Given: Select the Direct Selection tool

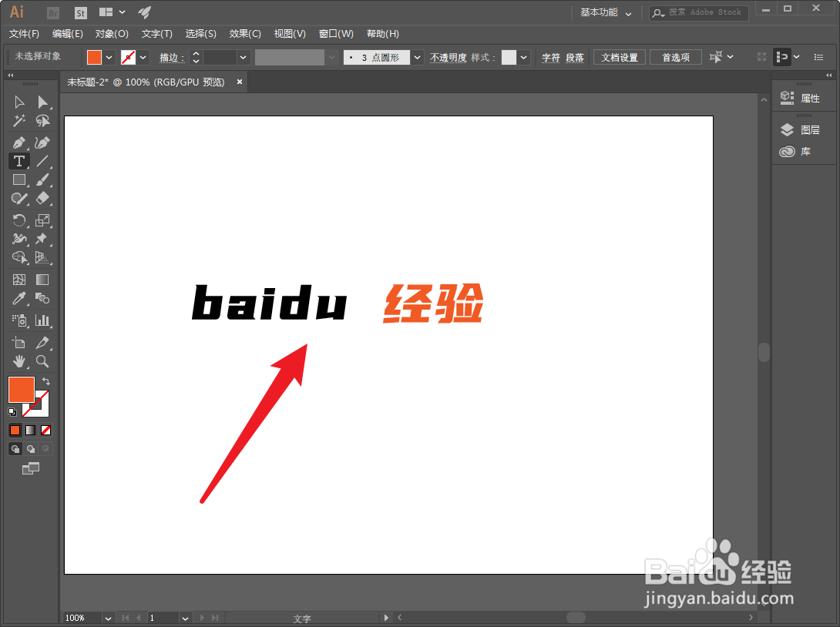Looking at the screenshot, I should point(42,102).
